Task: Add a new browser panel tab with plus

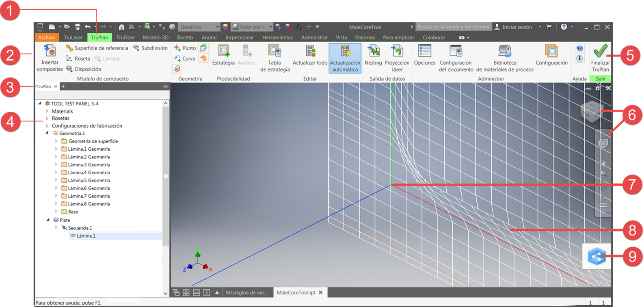Action: point(63,86)
